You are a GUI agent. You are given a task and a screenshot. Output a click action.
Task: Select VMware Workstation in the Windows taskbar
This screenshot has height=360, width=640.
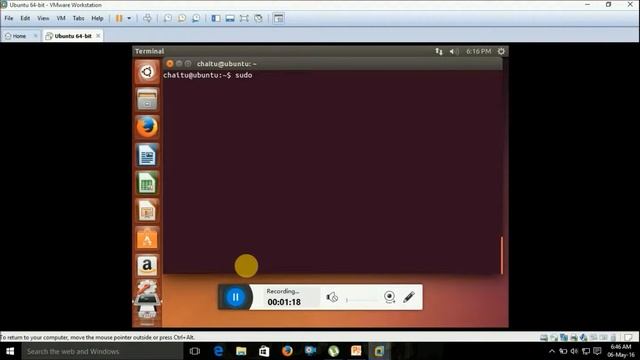pos(379,351)
